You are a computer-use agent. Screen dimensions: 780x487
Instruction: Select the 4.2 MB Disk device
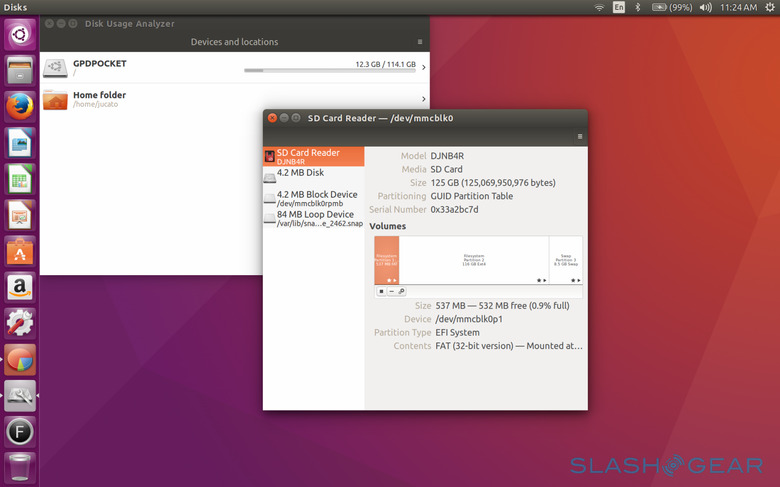[314, 176]
